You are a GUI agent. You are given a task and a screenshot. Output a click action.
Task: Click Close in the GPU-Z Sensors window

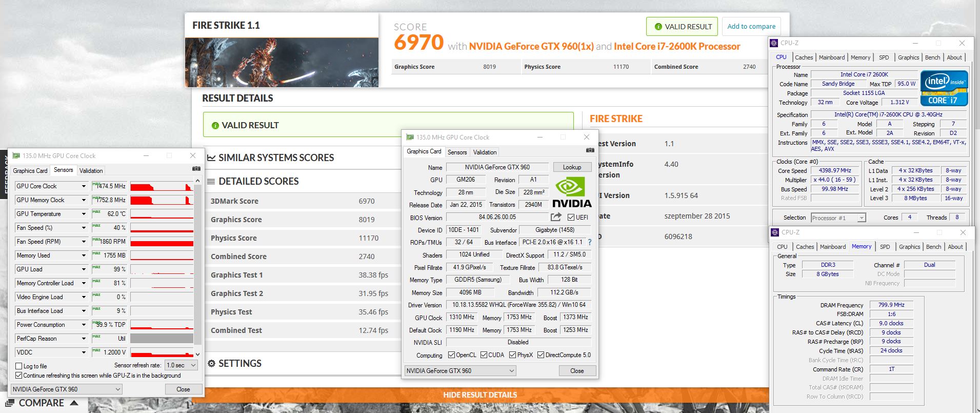(183, 389)
